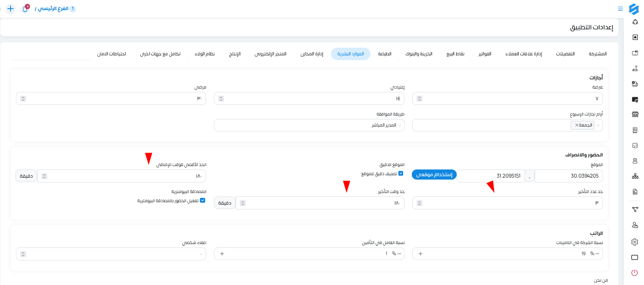644x285 pixels.
Task: Open the طريقة الموافقة dropdown
Action: point(309,125)
